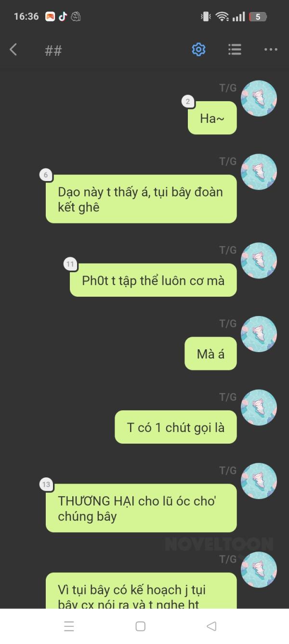Tap the Android recent apps menu button
The width and height of the screenshot is (289, 644).
pos(69,626)
